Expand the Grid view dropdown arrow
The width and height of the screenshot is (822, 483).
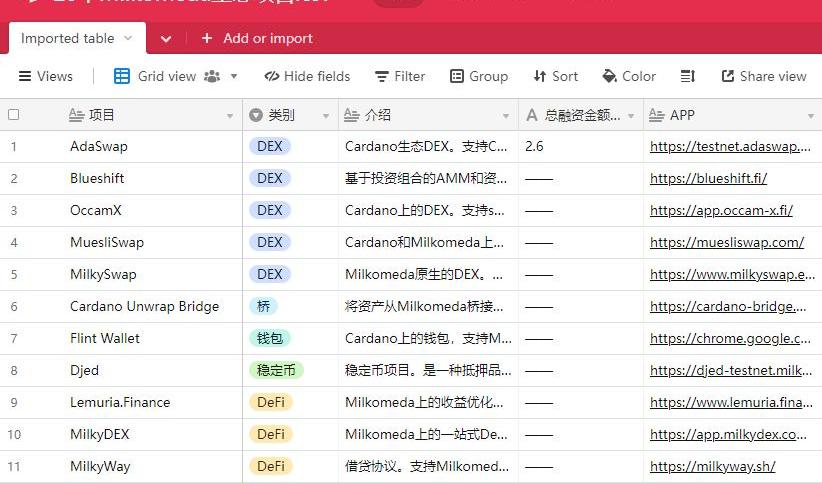[x=234, y=76]
